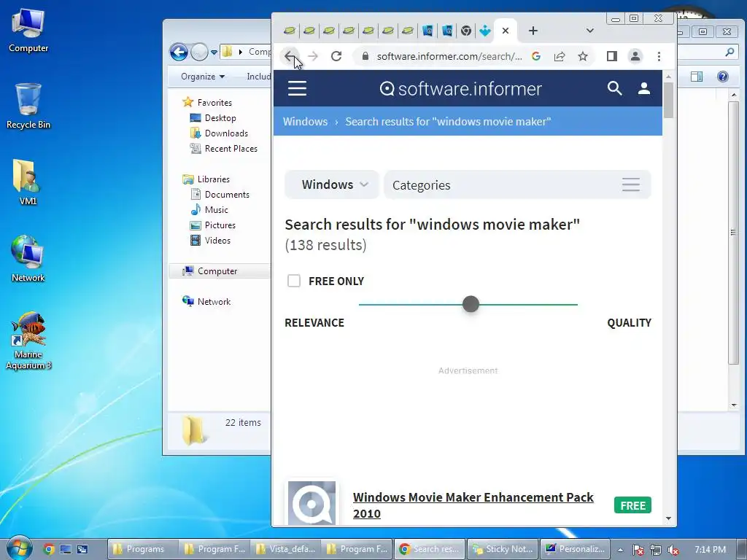The image size is (747, 560).
Task: Click Chrome's back navigation arrow
Action: 290,56
